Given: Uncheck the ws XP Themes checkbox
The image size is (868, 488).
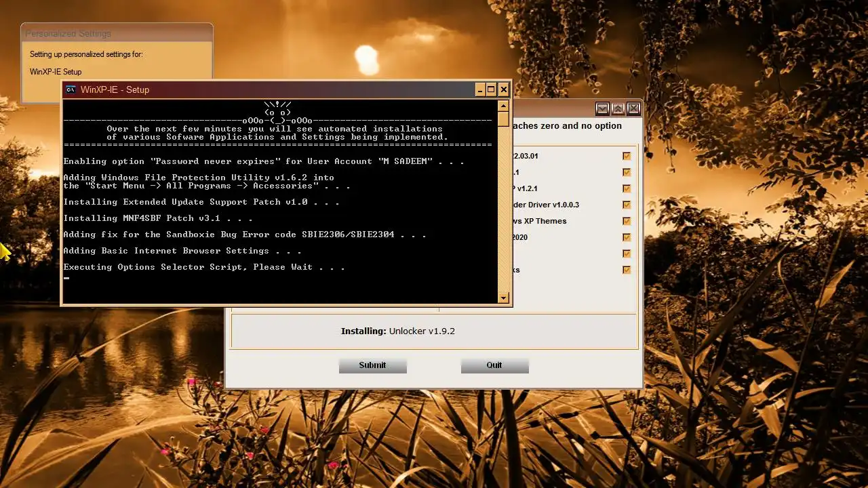Looking at the screenshot, I should pyautogui.click(x=627, y=221).
